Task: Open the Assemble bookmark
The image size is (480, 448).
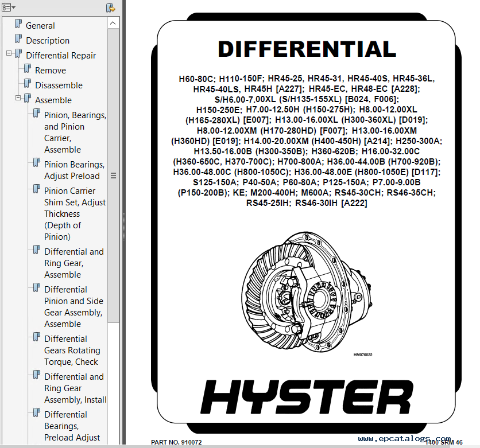Action: point(53,100)
